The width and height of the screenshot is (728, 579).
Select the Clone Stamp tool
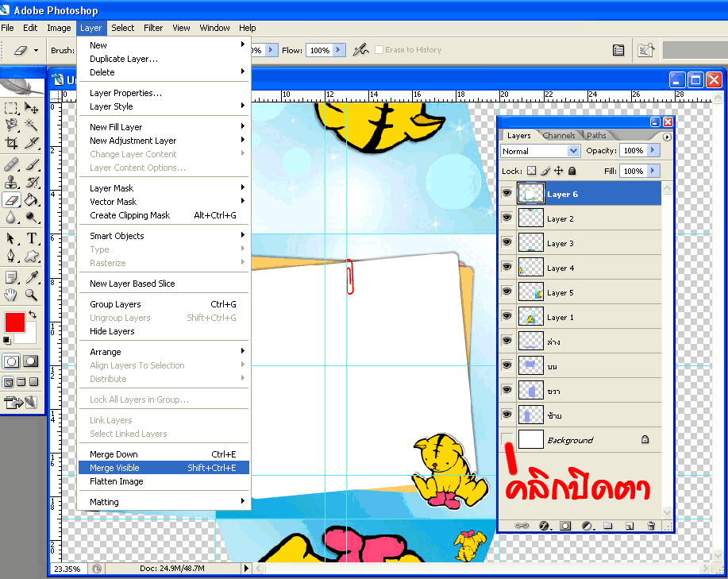click(11, 182)
